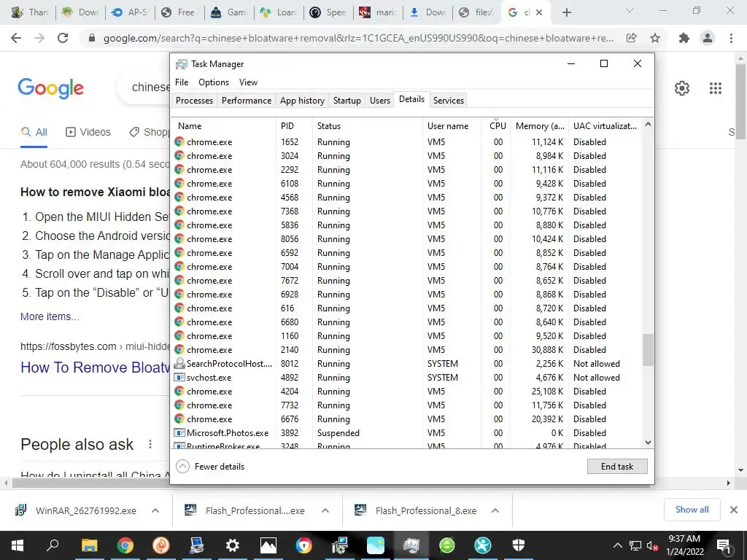
Task: Open Chrome three-dot menu
Action: pos(731,38)
